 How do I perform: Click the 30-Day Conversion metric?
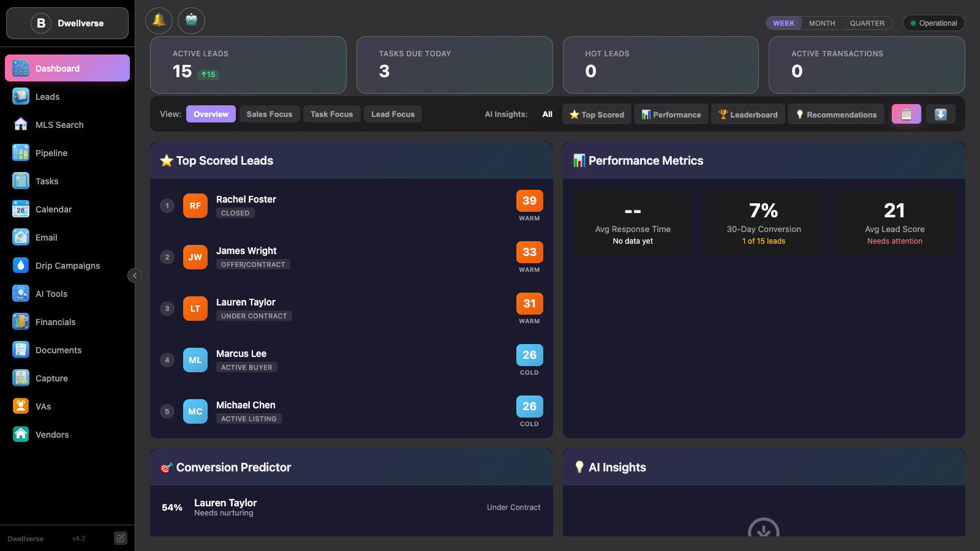764,222
